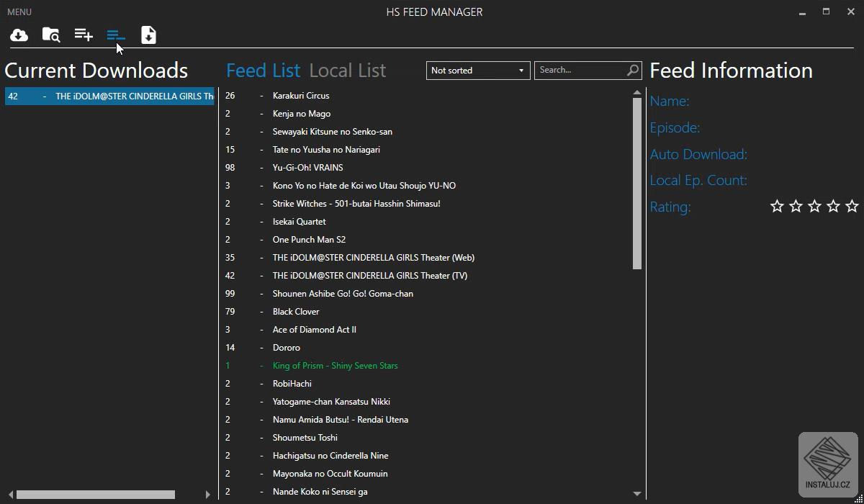This screenshot has width=864, height=504.
Task: Select the Feed List tab
Action: [x=263, y=71]
